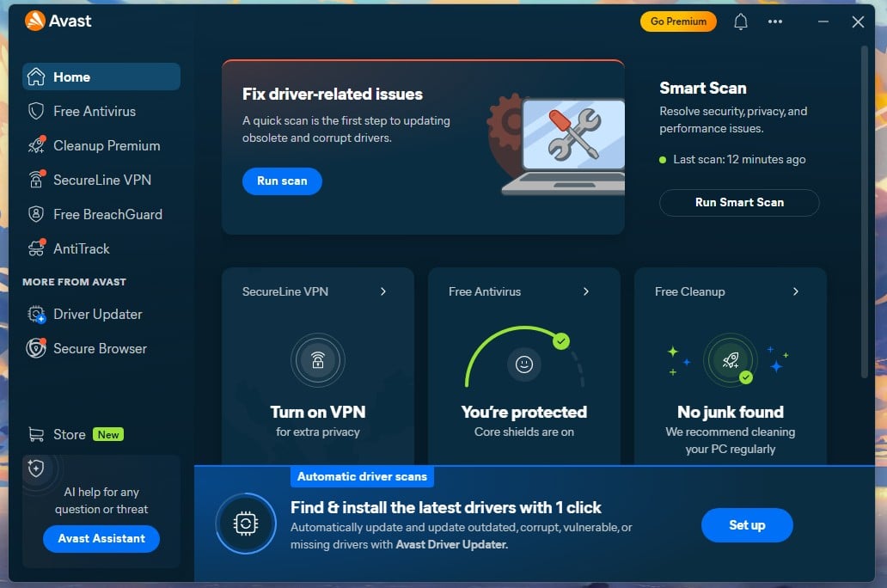This screenshot has height=588, width=887.
Task: Open Cleanup Premium from the sidebar
Action: click(101, 145)
